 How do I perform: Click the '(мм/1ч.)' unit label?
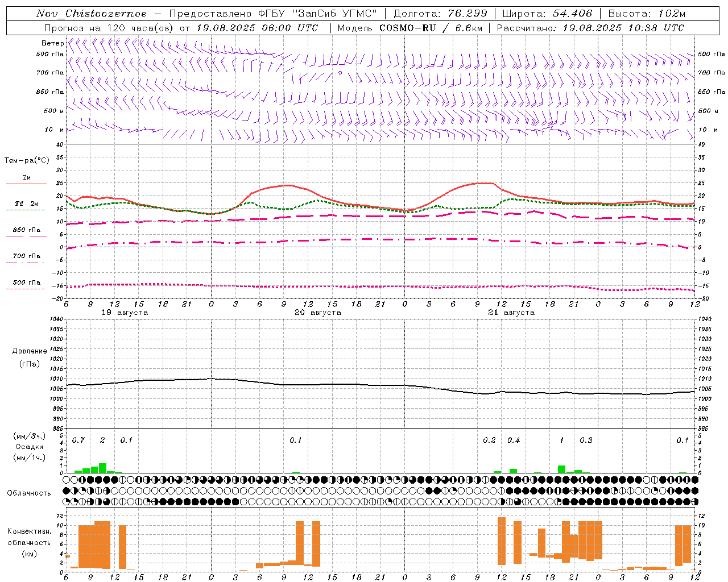30,458
